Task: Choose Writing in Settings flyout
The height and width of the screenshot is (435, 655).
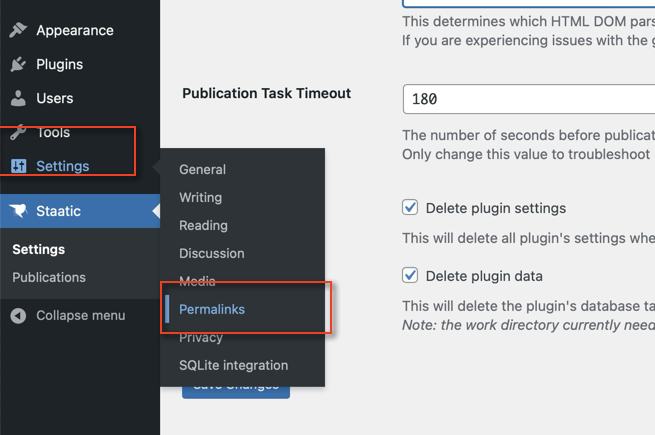Action: 201,197
